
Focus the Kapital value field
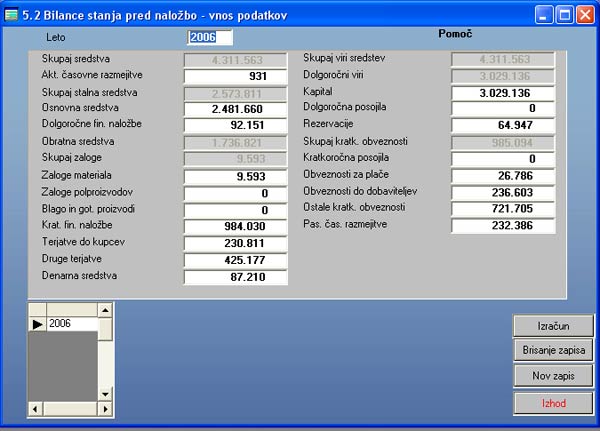coord(505,92)
